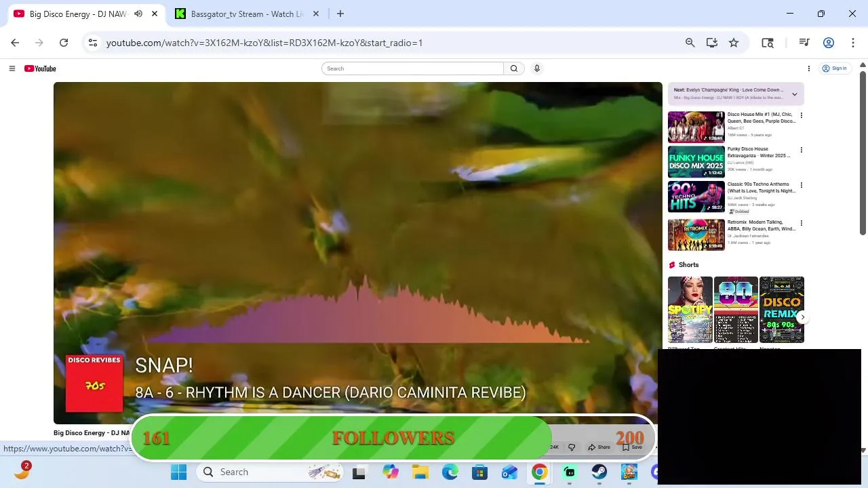Open Retromix Modern Talking thumbnail
This screenshot has height=488, width=868.
pos(696,235)
